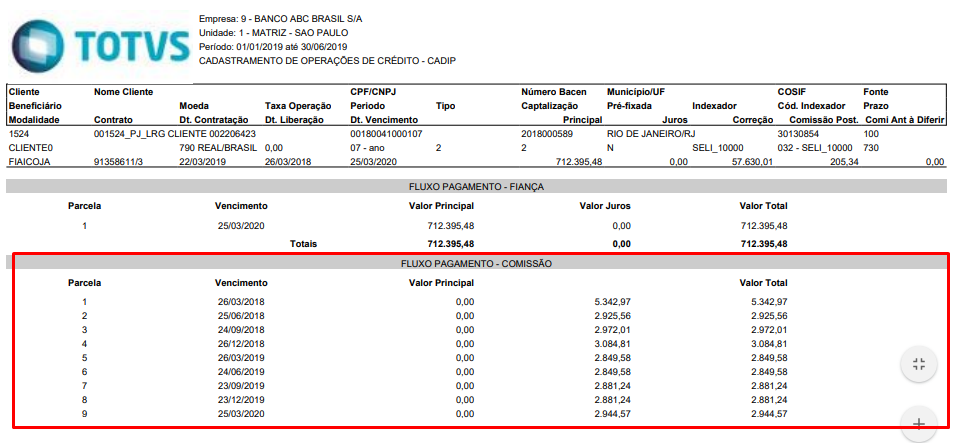Viewport: 956px width, 443px height.
Task: Click the zoom in plus button
Action: (919, 424)
